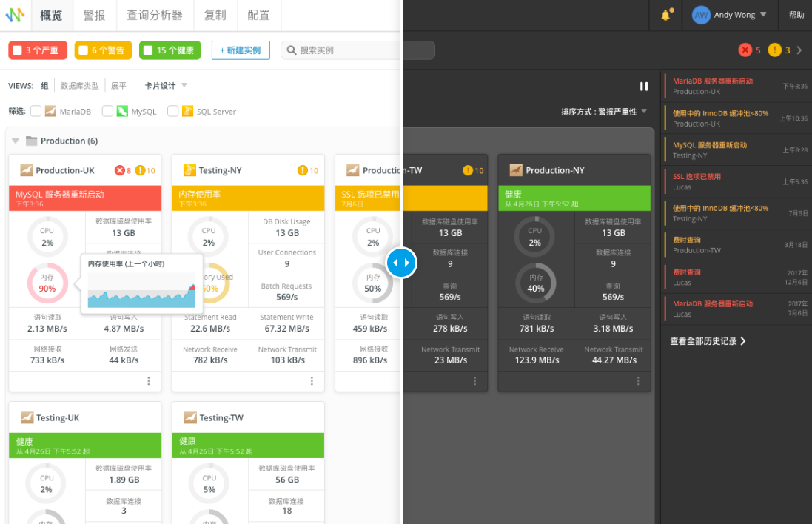Open the 帮助 menu

pyautogui.click(x=796, y=15)
